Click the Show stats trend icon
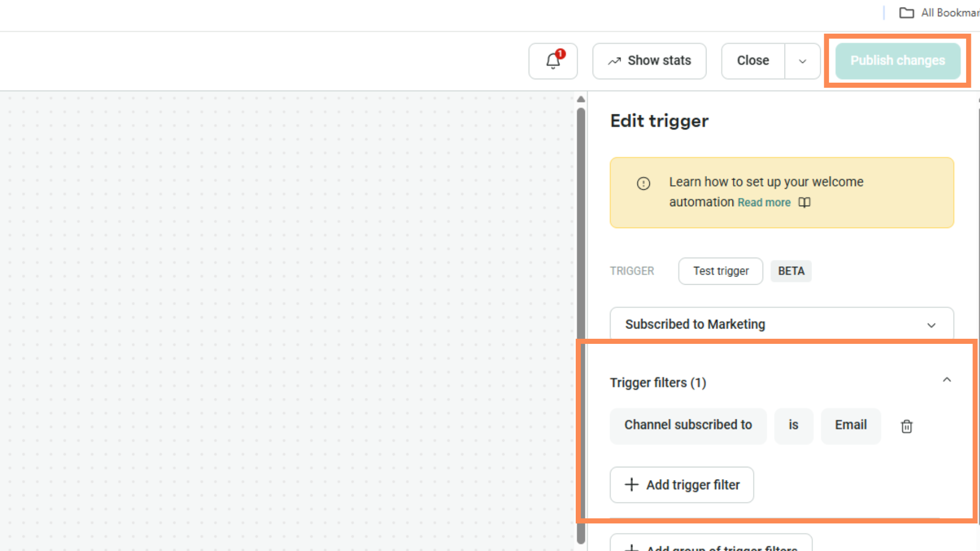 tap(614, 61)
